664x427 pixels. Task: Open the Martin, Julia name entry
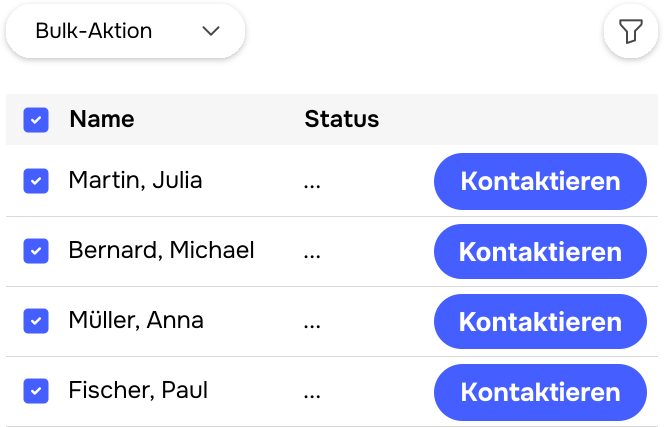[136, 181]
